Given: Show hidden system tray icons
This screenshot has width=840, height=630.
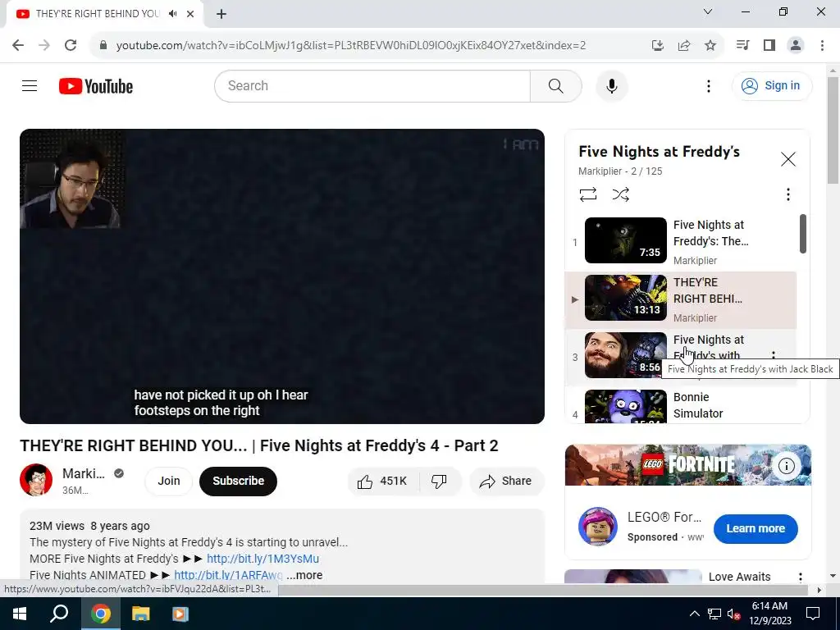Looking at the screenshot, I should click(x=694, y=614).
